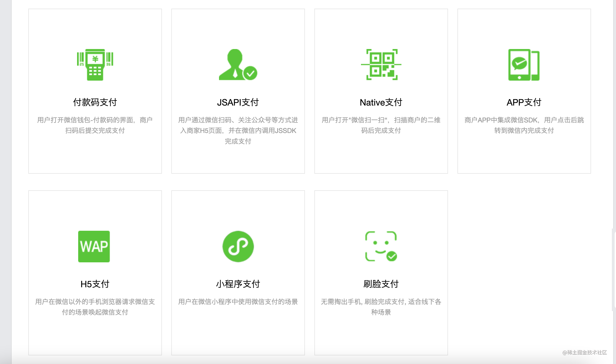Open the JSAPI支付 title

point(238,102)
